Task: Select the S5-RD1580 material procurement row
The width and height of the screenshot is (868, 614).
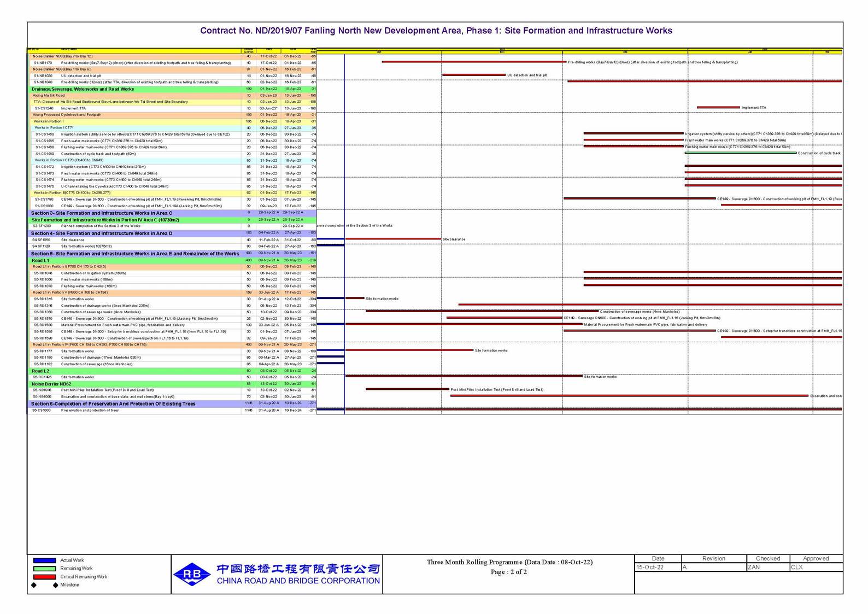Action: pyautogui.click(x=172, y=325)
